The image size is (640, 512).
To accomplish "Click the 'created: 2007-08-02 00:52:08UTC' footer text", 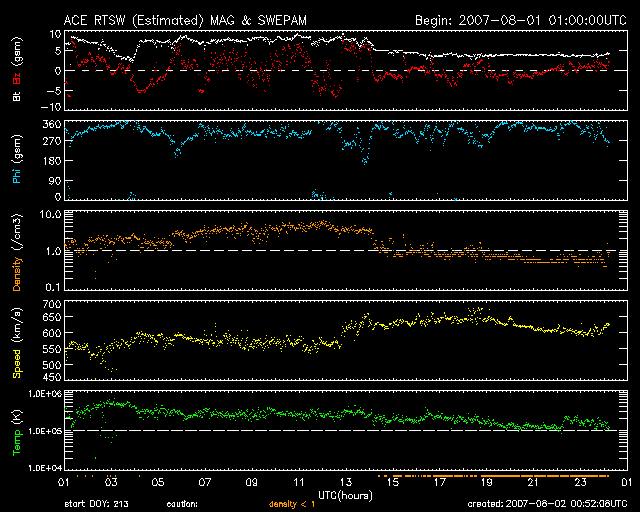I will pos(547,504).
